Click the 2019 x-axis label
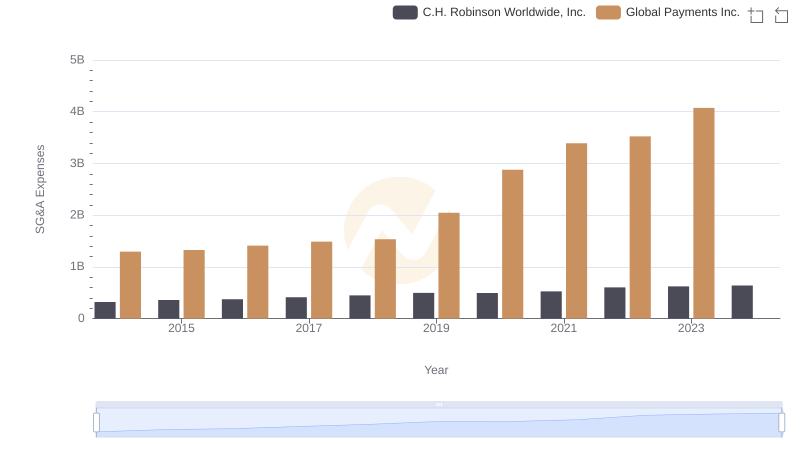This screenshot has height=461, width=800. (436, 328)
